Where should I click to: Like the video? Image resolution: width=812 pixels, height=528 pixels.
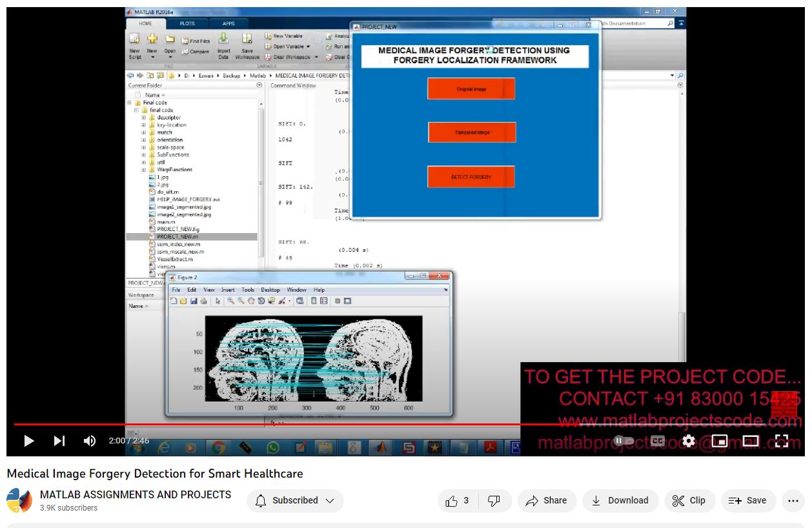457,500
